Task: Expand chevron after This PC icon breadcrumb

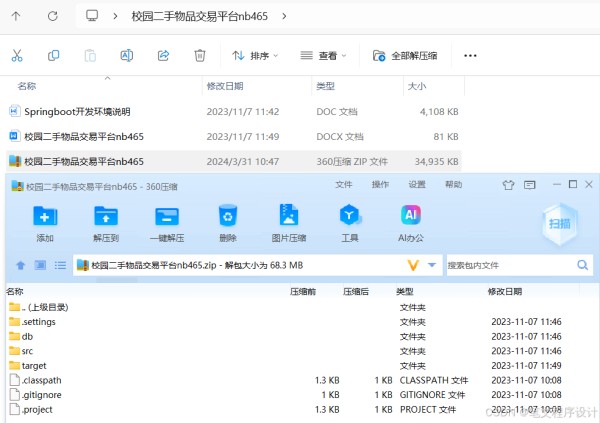Action: click(115, 16)
